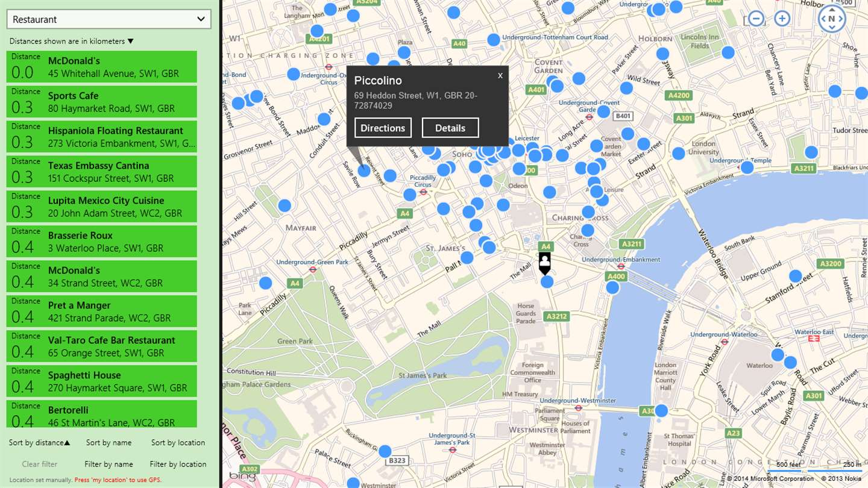Click the black current-location person marker
This screenshot has width=868, height=488.
coord(545,263)
